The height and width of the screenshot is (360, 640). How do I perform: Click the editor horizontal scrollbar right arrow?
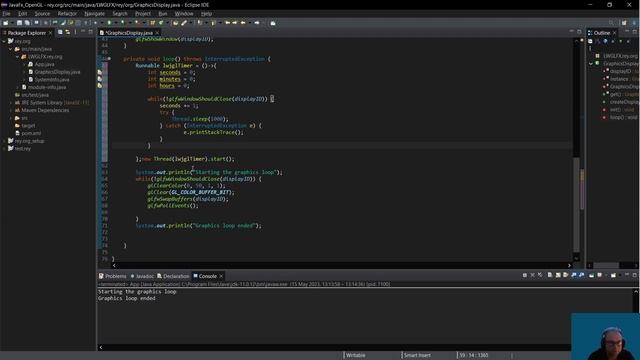pyautogui.click(x=569, y=265)
